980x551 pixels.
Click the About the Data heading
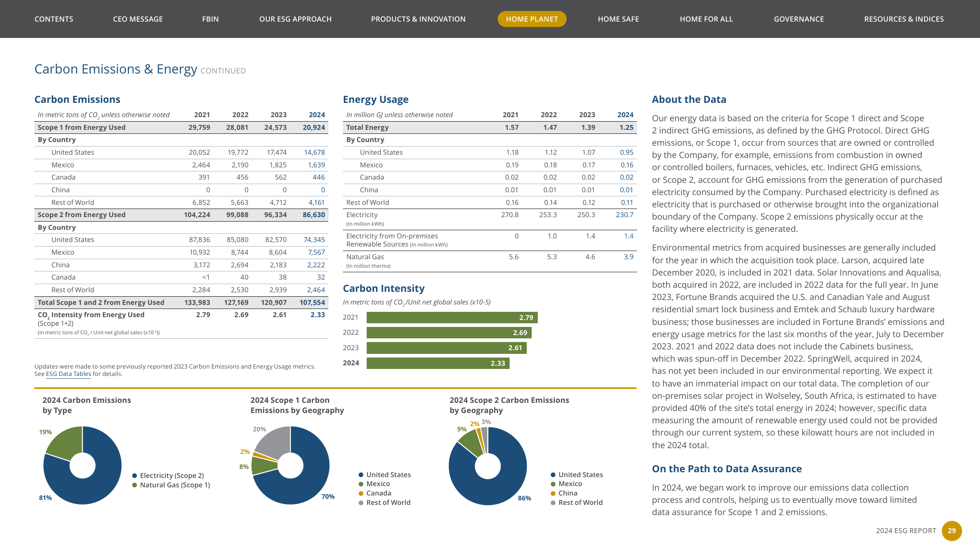(x=689, y=100)
